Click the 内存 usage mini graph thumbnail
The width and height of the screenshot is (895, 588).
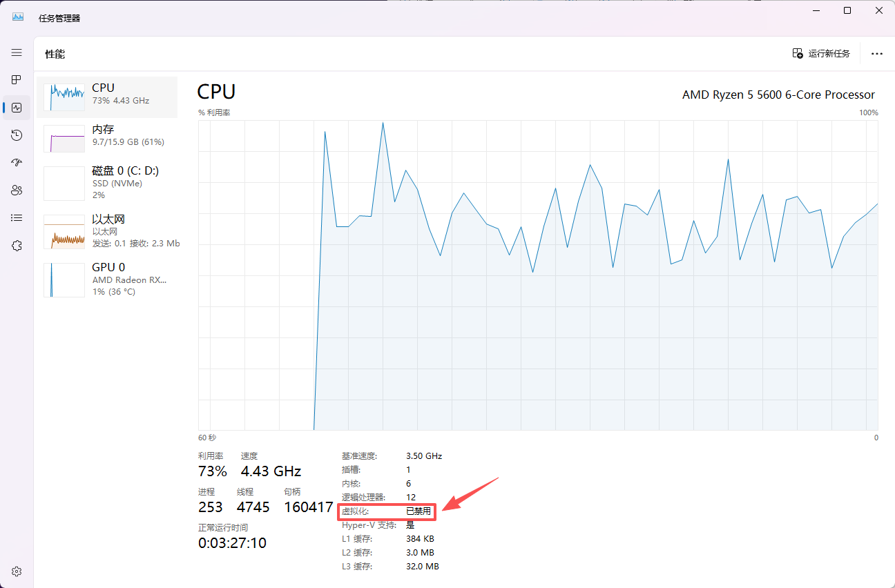click(64, 139)
